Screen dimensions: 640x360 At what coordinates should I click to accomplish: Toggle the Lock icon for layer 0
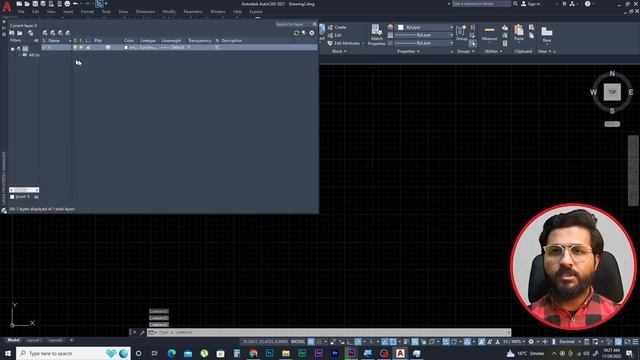coord(88,47)
